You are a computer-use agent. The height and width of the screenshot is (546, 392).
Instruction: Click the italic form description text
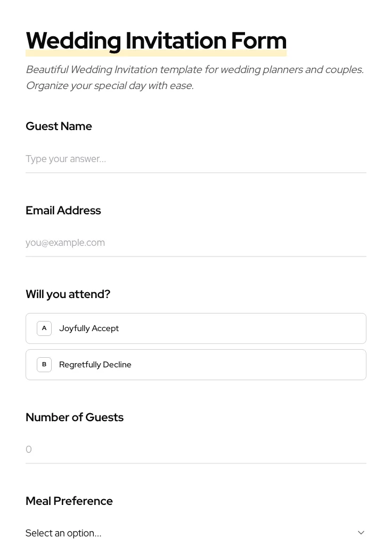(194, 77)
